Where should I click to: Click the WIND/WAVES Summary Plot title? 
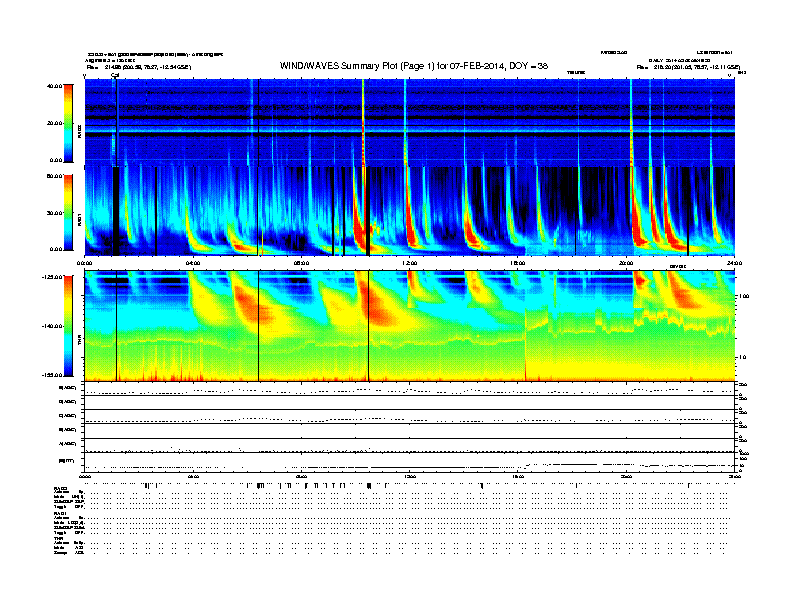tap(414, 66)
